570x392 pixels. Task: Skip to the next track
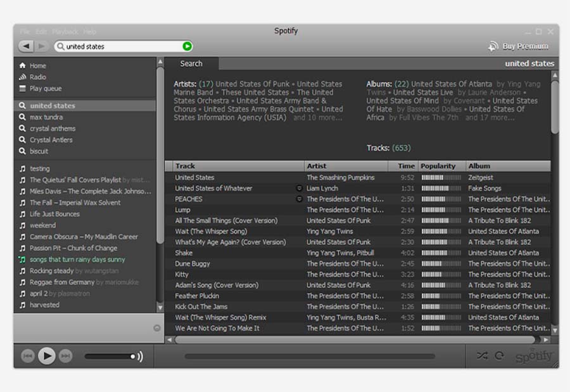coord(65,356)
